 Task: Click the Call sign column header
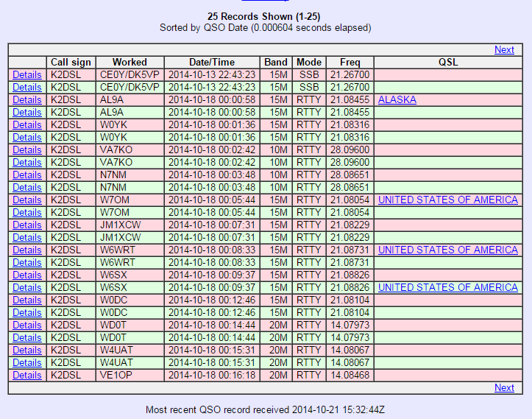pos(71,62)
